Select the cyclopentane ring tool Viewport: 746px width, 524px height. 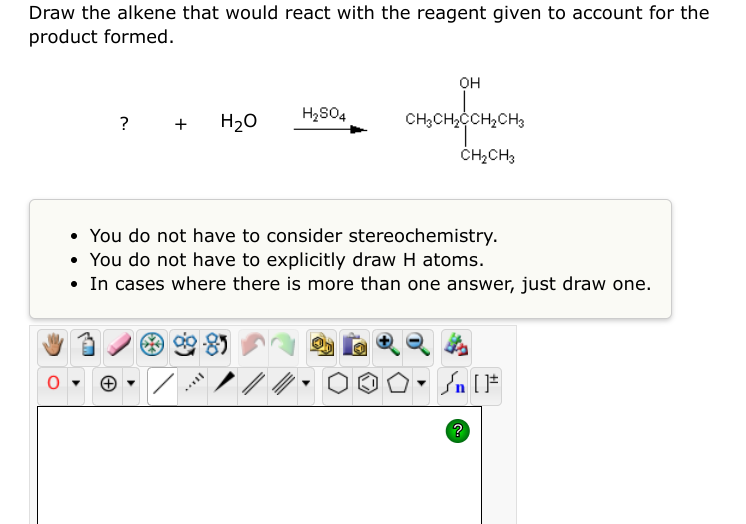(398, 383)
